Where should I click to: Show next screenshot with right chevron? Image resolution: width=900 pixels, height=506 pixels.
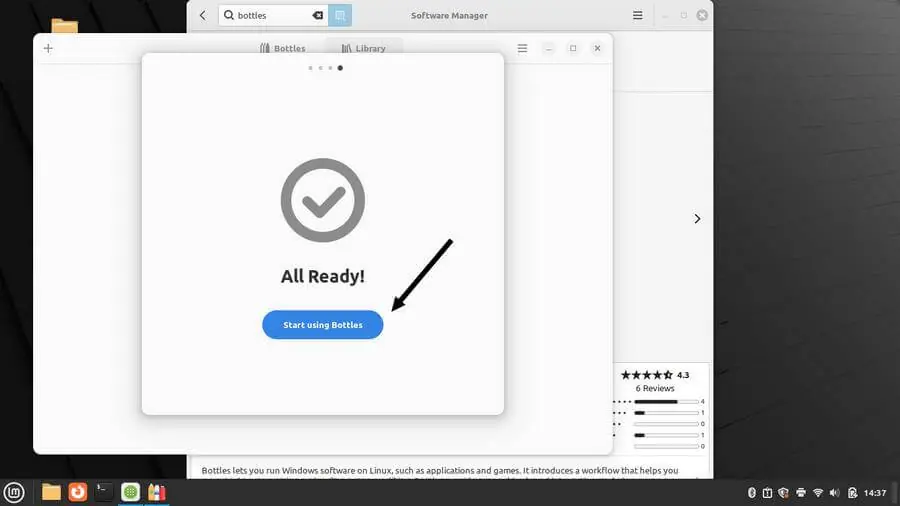(x=697, y=219)
